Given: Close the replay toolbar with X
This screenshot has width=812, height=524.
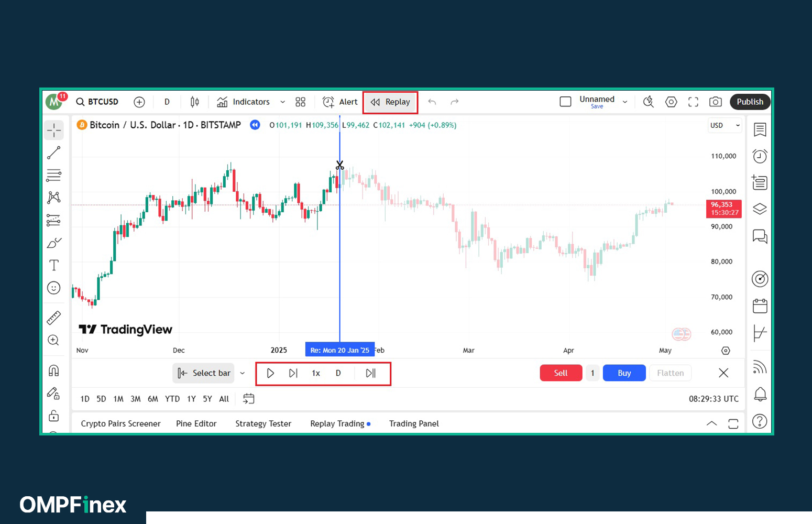Looking at the screenshot, I should pos(723,373).
